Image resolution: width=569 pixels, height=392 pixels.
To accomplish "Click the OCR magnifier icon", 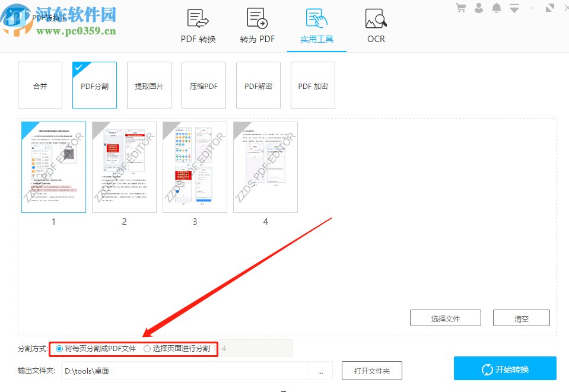I will (376, 19).
